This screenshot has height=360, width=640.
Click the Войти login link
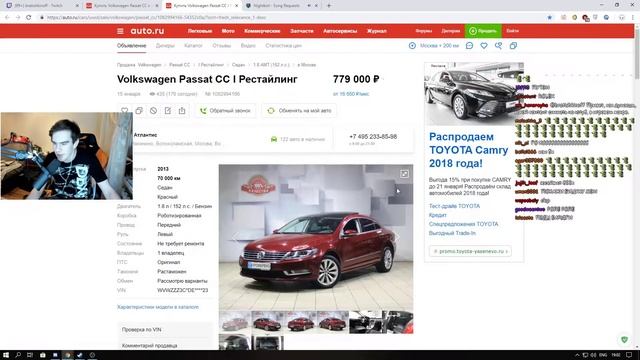pyautogui.click(x=512, y=31)
